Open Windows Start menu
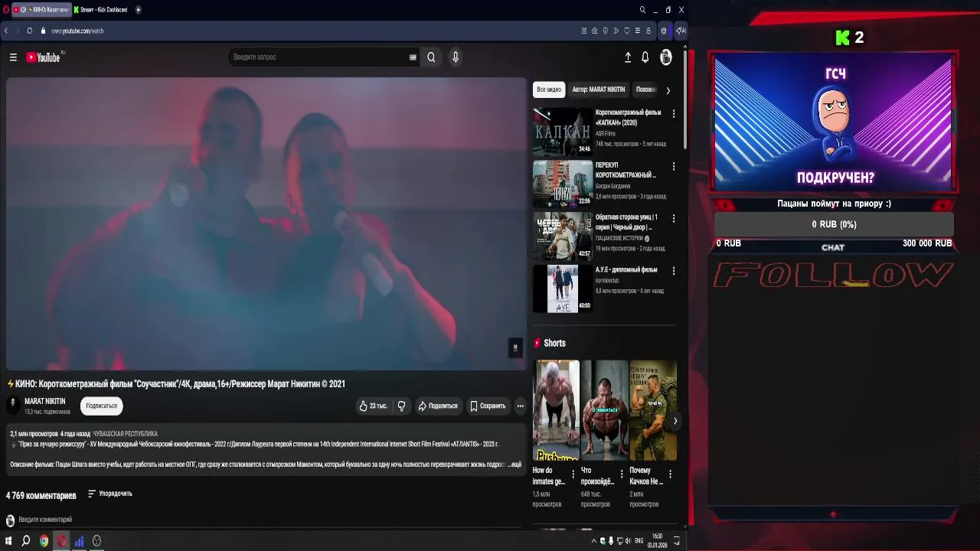The image size is (980, 551). click(8, 541)
